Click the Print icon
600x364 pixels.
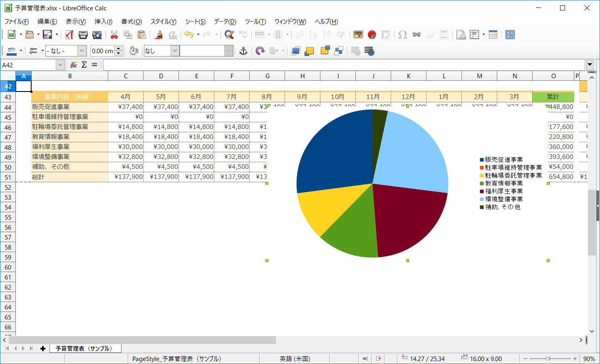83,35
